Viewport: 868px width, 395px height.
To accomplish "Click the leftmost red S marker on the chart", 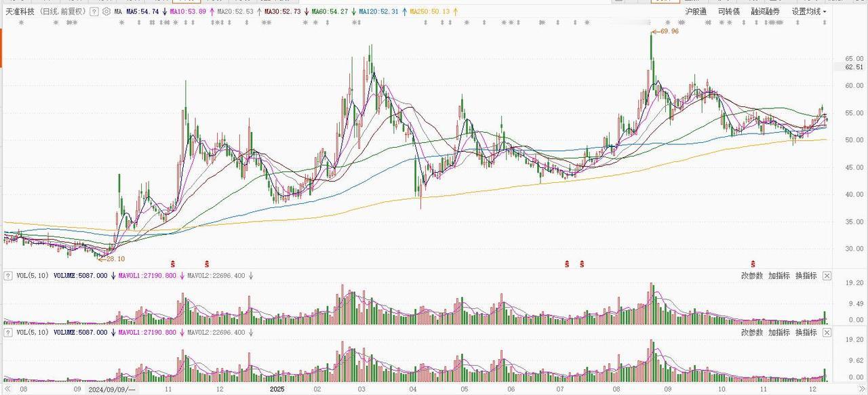I will tap(173, 264).
